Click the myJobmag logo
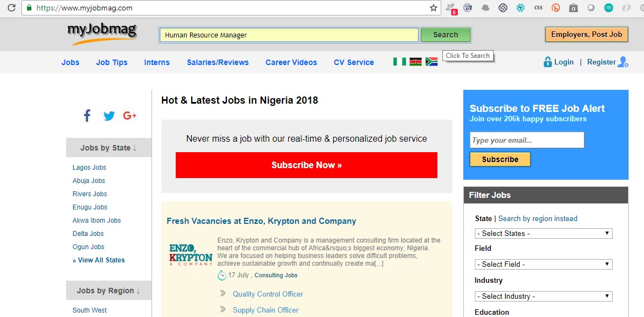Viewport: 644px width, 317px height. 101,34
